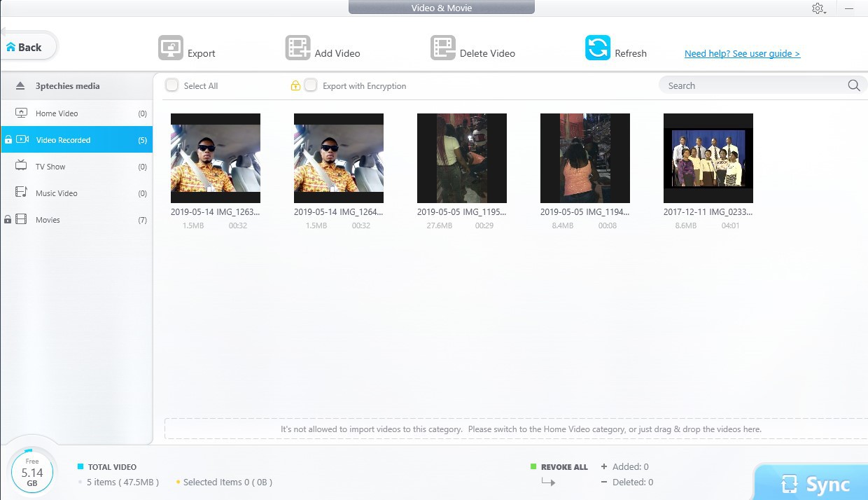Click the eject icon beside 3ptechies media
Viewport: 868px width, 500px height.
(20, 86)
